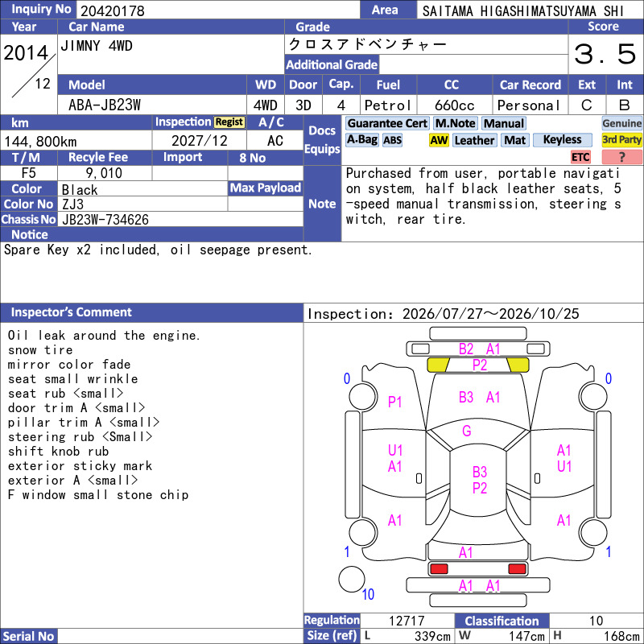Click the right red taillight on diagram

(x=517, y=569)
